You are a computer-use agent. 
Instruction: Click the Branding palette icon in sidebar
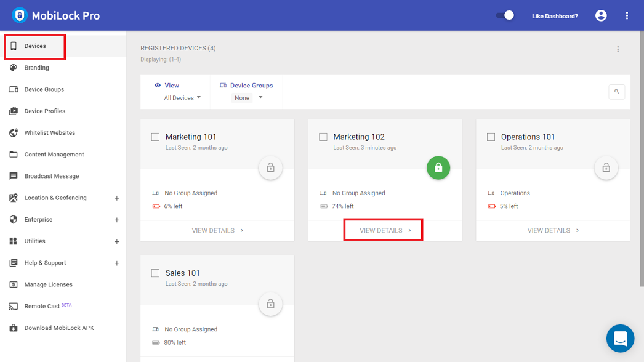14,67
